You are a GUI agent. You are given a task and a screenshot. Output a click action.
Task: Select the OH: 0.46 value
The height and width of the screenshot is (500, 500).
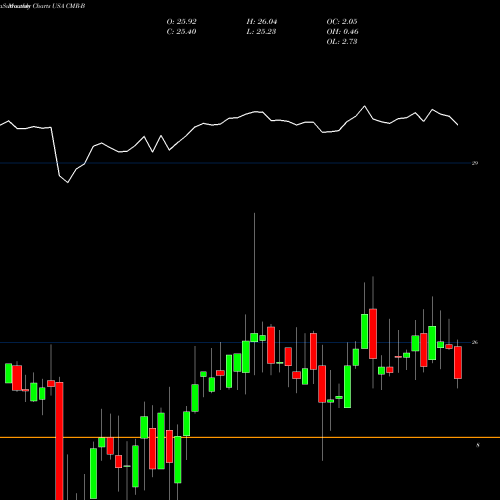point(342,32)
